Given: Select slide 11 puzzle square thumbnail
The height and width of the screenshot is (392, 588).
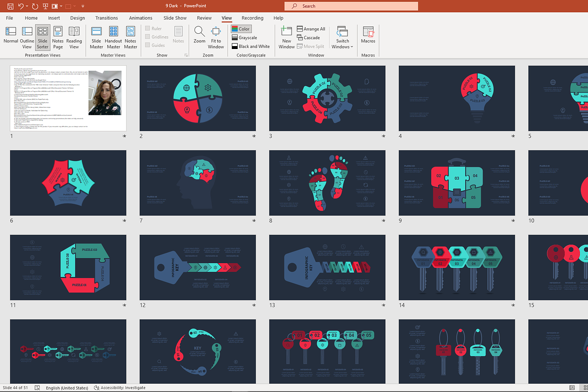Looking at the screenshot, I should (x=68, y=268).
